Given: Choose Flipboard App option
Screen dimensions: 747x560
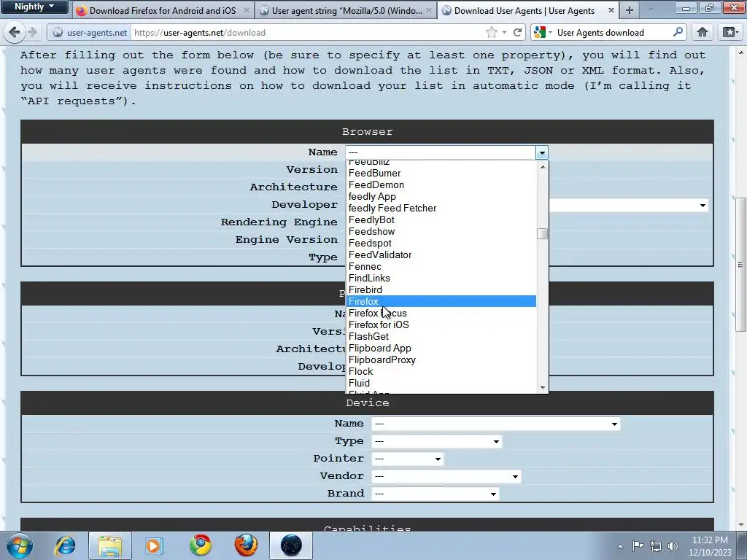Looking at the screenshot, I should 441,348.
